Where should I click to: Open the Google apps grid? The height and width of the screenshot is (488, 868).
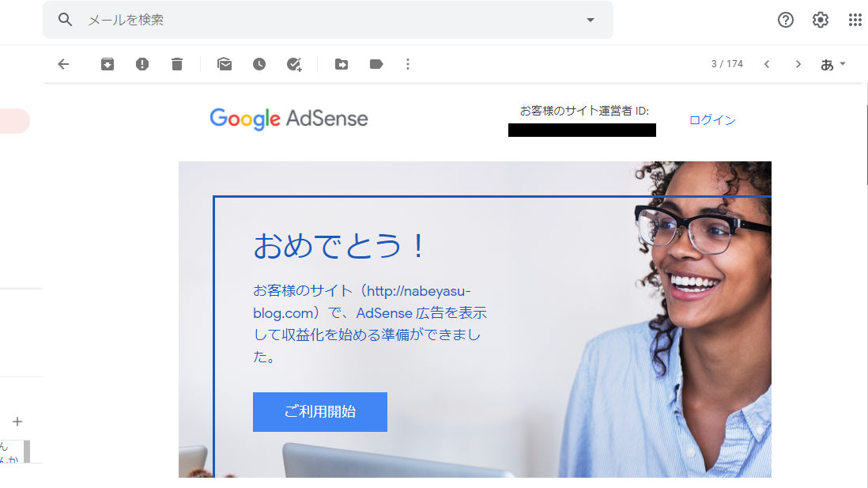[855, 20]
